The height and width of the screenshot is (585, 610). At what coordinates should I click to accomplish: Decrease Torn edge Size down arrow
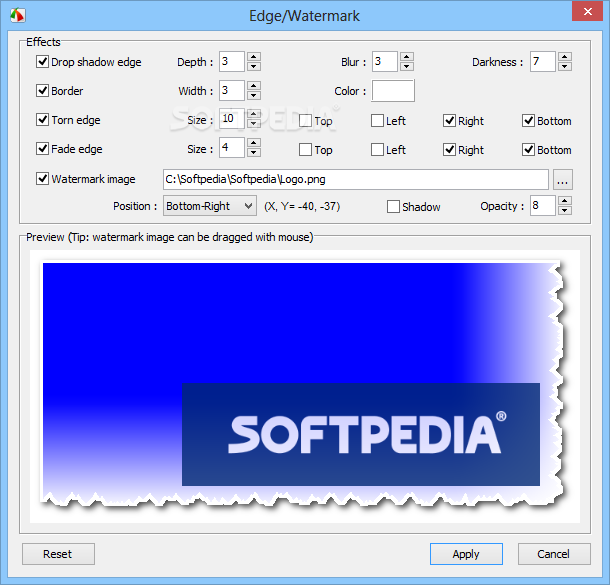click(x=254, y=124)
